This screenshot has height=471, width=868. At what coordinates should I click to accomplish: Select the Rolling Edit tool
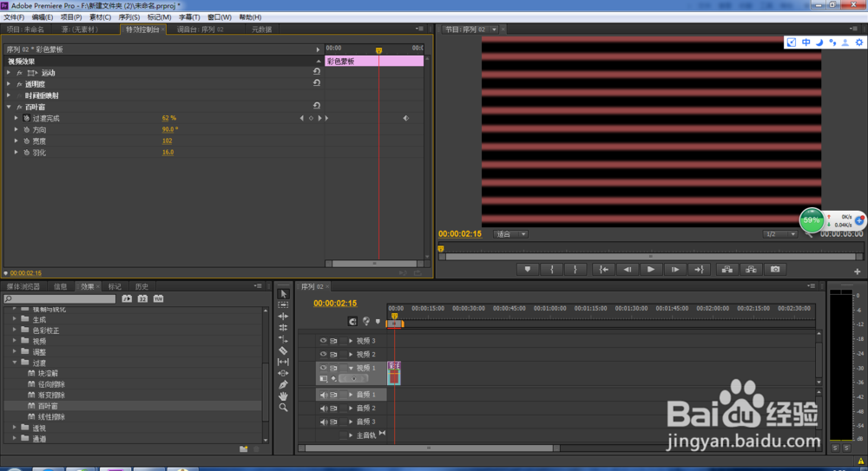pyautogui.click(x=284, y=328)
